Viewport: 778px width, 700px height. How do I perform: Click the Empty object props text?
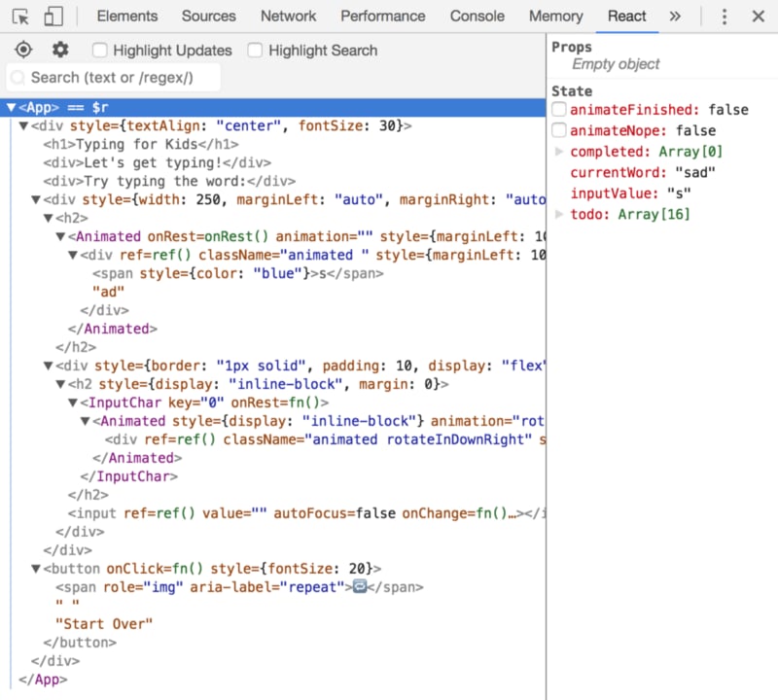(616, 64)
